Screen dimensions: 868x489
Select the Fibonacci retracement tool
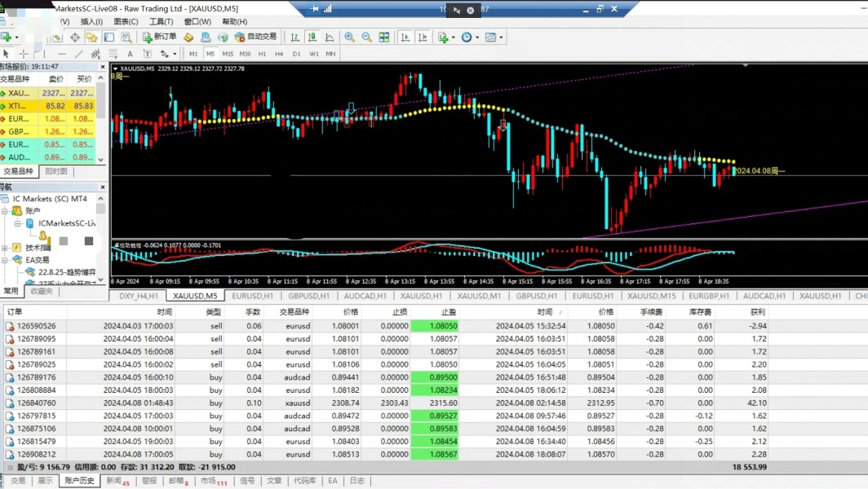[x=113, y=54]
